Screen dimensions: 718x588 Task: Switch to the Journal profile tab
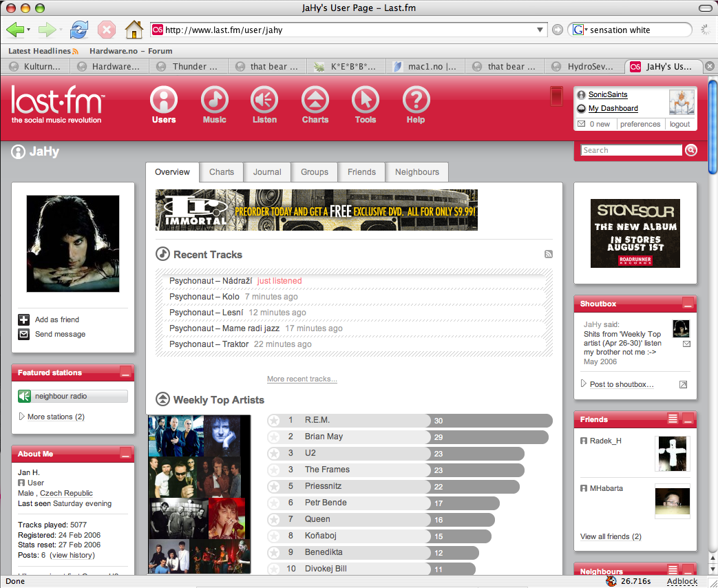point(267,172)
